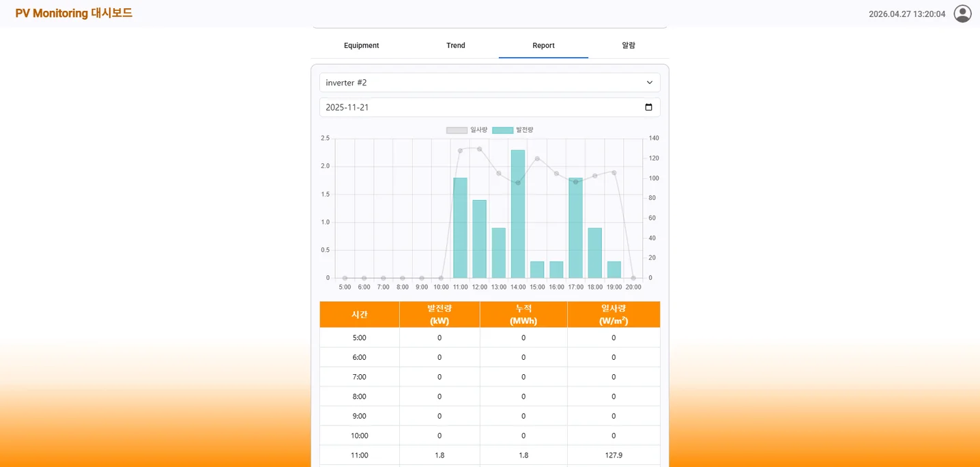The image size is (980, 467).
Task: Click the 일사량 (W/m²) column header
Action: pyautogui.click(x=614, y=315)
